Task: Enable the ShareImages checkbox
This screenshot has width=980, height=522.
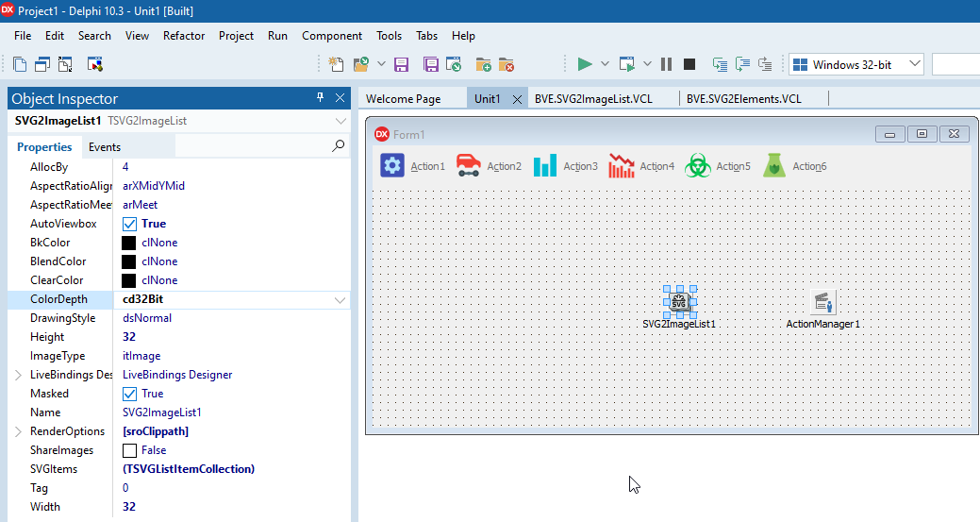Action: (x=130, y=450)
